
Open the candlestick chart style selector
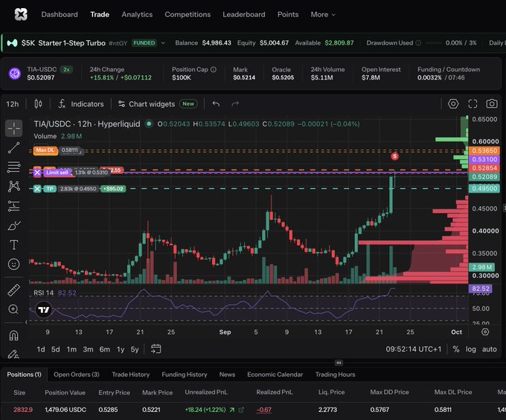point(38,104)
